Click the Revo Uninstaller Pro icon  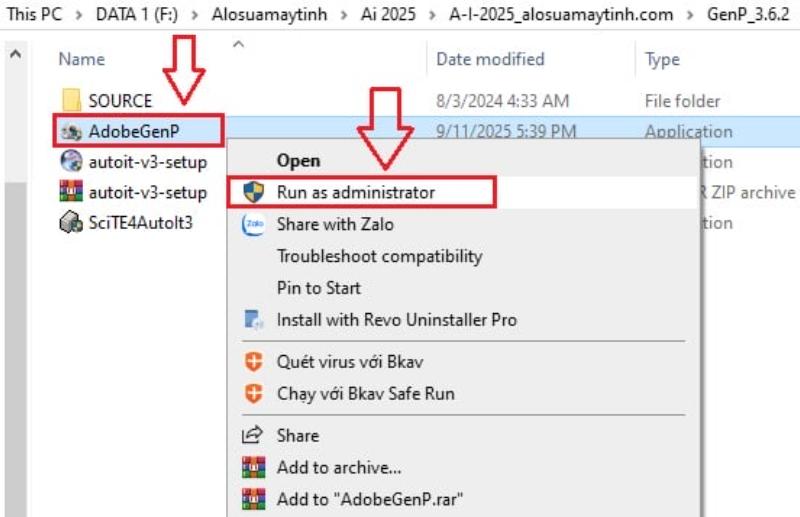(254, 320)
